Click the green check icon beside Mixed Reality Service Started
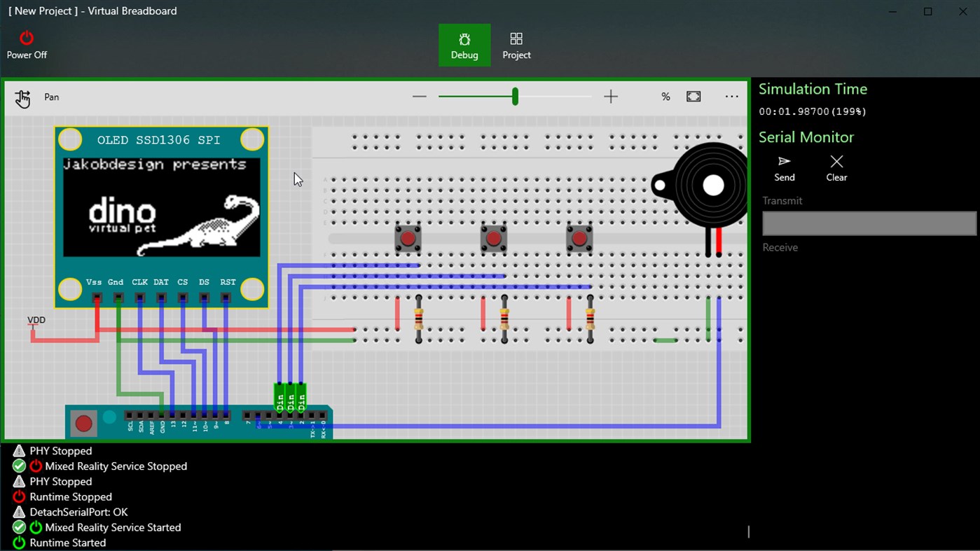The image size is (980, 551). (19, 527)
